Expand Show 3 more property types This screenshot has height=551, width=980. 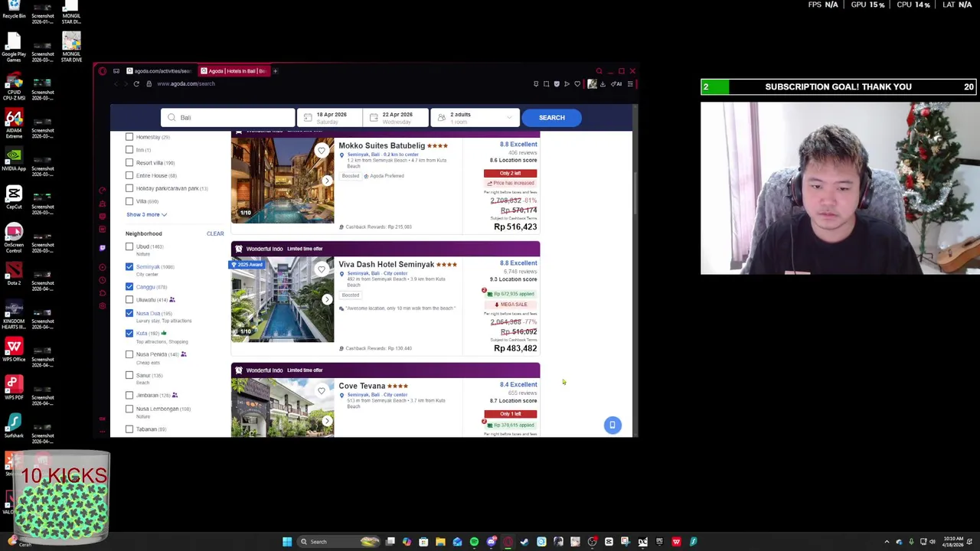pyautogui.click(x=146, y=215)
